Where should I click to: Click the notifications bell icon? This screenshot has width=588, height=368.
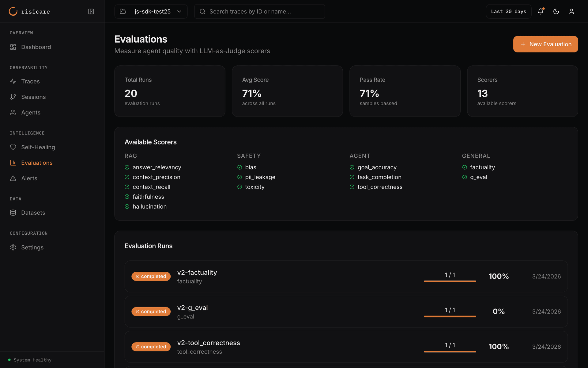coord(541,11)
